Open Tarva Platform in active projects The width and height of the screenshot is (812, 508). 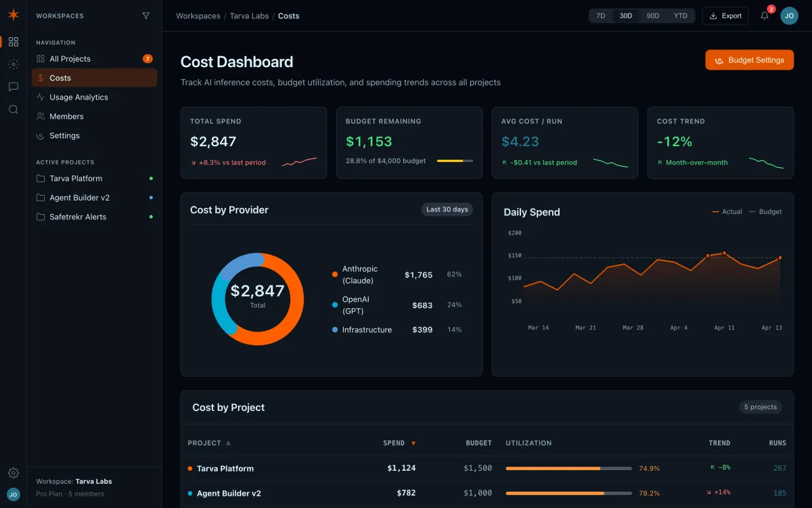[x=94, y=179]
